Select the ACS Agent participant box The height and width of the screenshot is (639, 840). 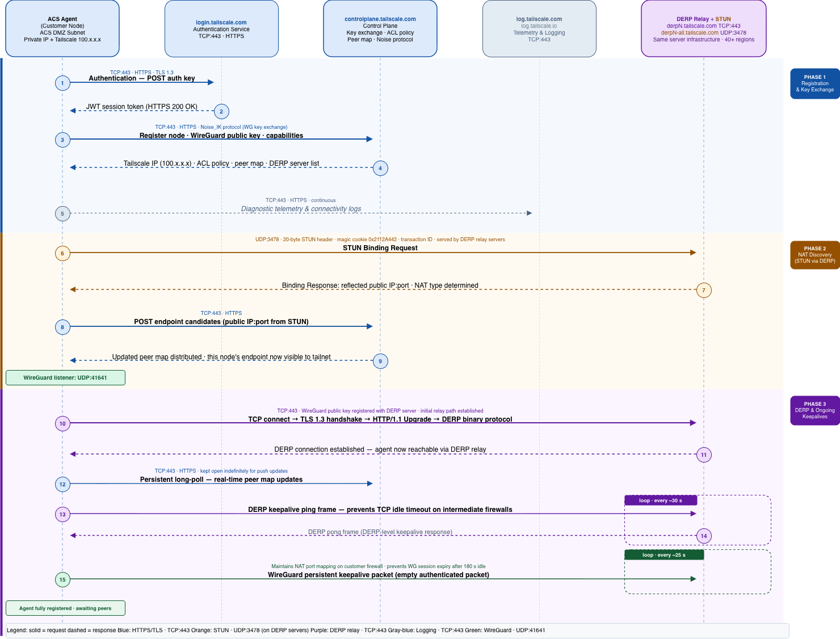click(62, 28)
